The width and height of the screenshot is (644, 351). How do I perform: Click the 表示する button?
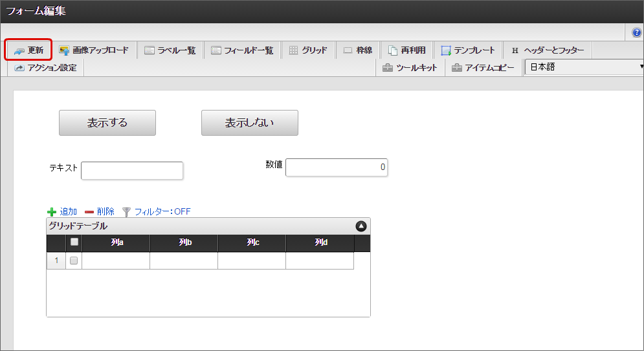click(107, 123)
